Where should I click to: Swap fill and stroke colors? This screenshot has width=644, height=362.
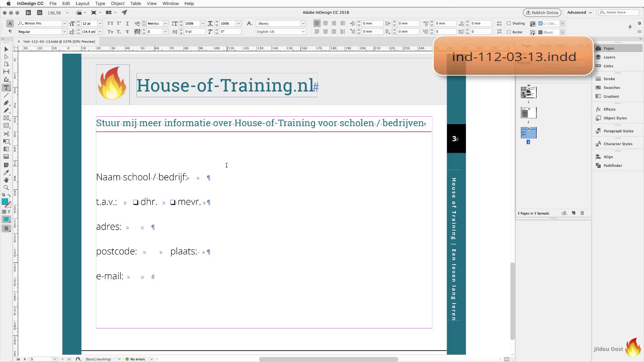[9, 195]
